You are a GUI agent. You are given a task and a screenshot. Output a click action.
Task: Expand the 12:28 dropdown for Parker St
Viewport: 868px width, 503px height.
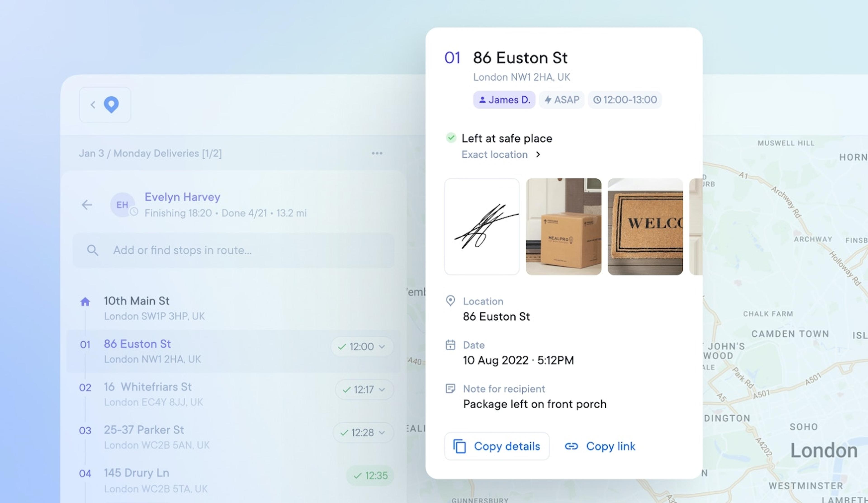[x=382, y=432]
